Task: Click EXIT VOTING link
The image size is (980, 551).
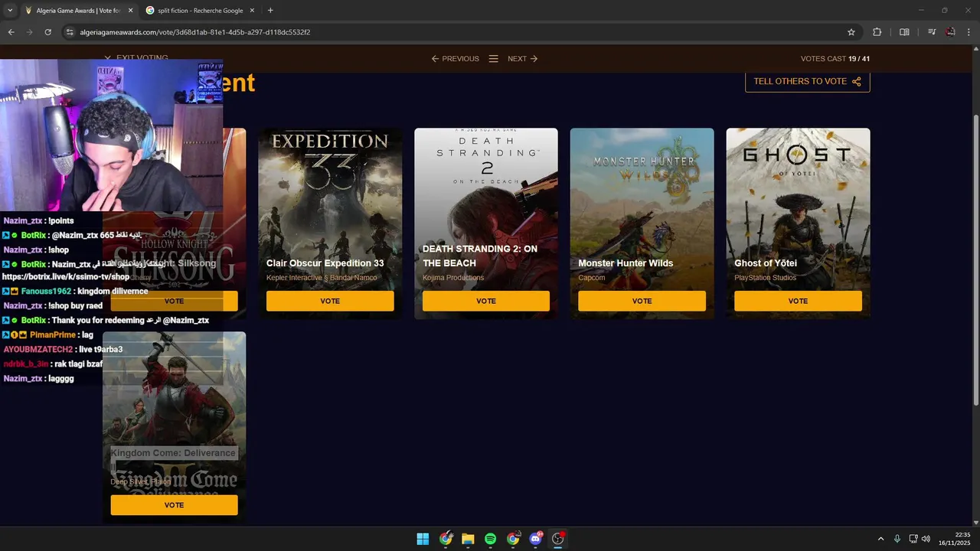Action: coord(136,58)
